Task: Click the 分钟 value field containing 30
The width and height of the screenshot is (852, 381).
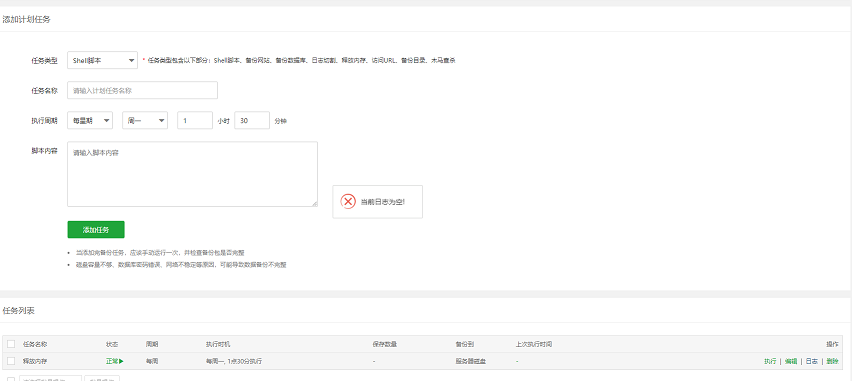Action: click(x=252, y=121)
